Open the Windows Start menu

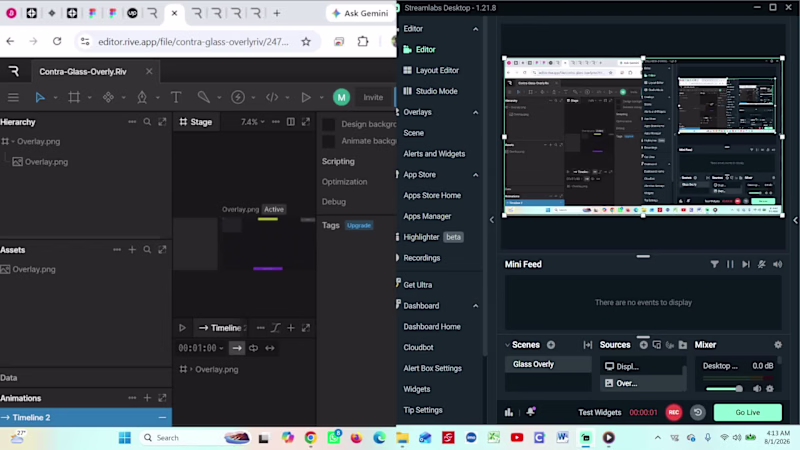pyautogui.click(x=124, y=438)
